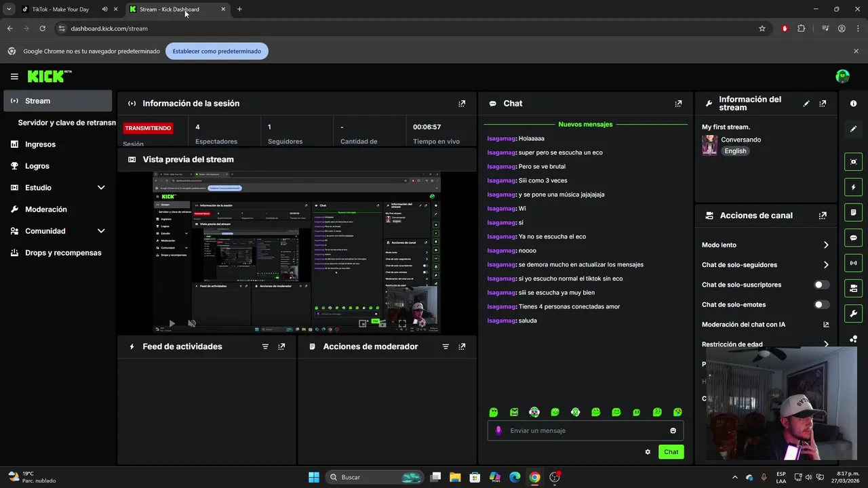
Task: Toggle the session info broadcast widget in right sidebar
Action: pyautogui.click(x=853, y=263)
